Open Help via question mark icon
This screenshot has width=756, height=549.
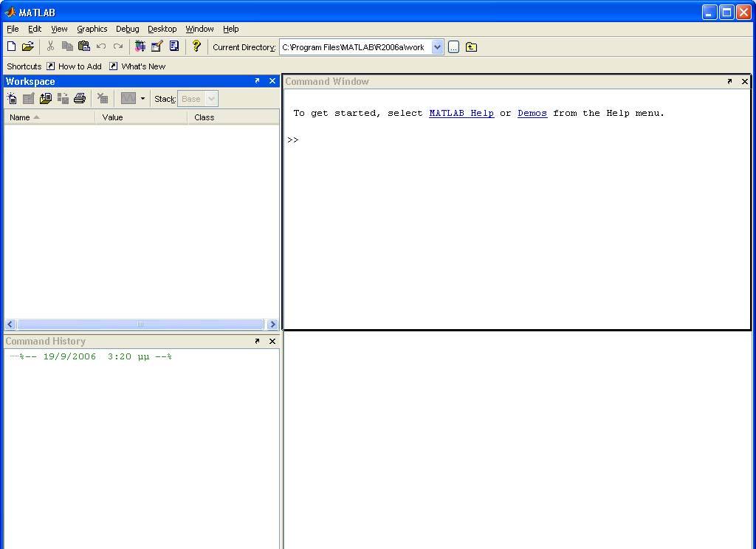196,46
